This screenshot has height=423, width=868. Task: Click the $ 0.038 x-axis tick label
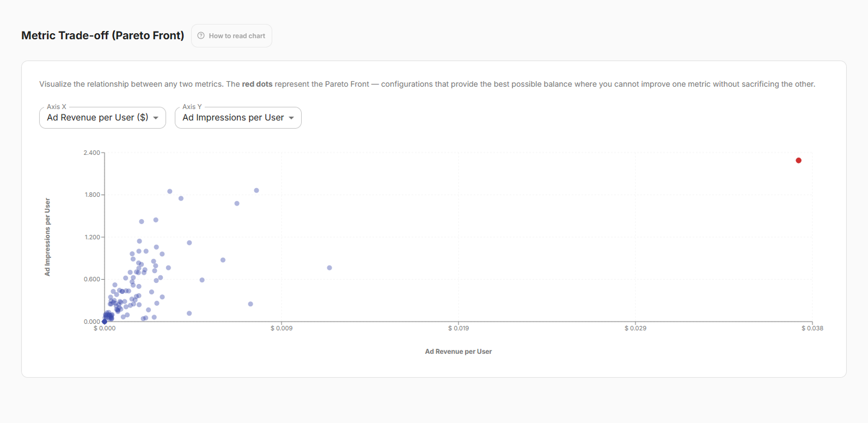(812, 328)
